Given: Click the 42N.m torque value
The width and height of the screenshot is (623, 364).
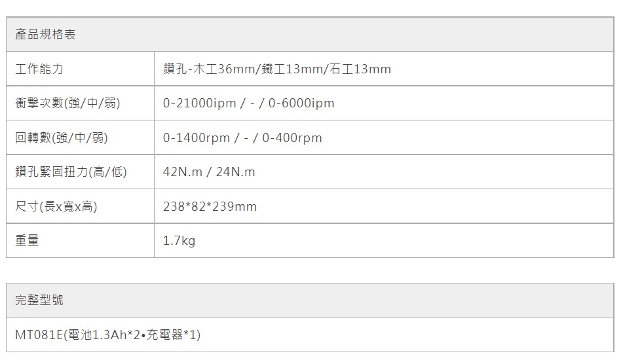Looking at the screenshot, I should (183, 172).
